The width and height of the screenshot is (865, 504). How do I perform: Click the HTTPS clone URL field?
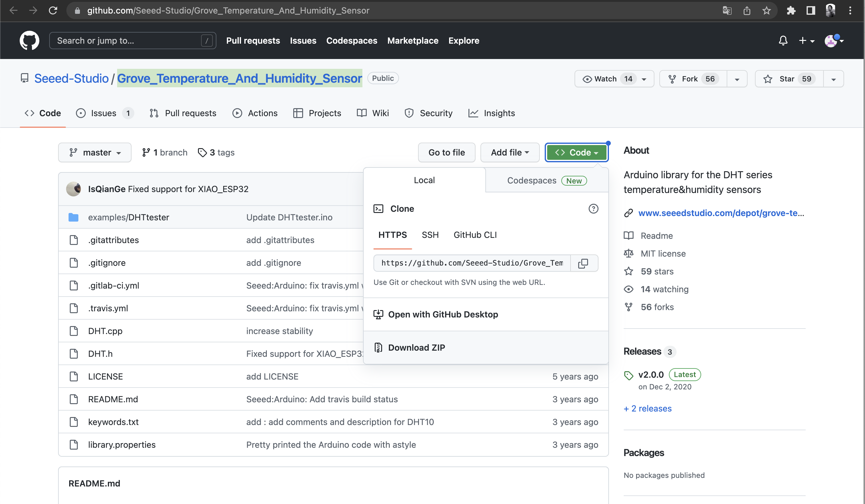tap(472, 263)
